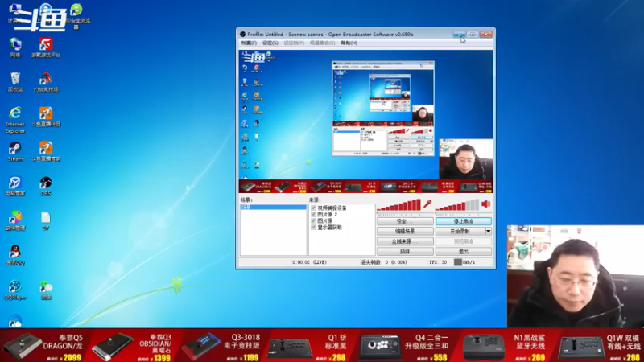Mute the microphone via the mic icon
Viewport: 644px width, 362px height.
click(x=427, y=204)
